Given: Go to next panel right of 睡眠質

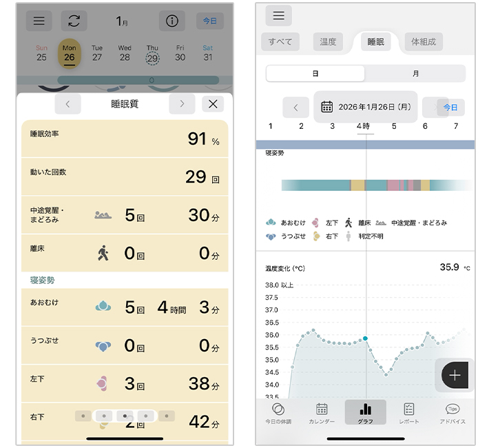Looking at the screenshot, I should click(182, 104).
